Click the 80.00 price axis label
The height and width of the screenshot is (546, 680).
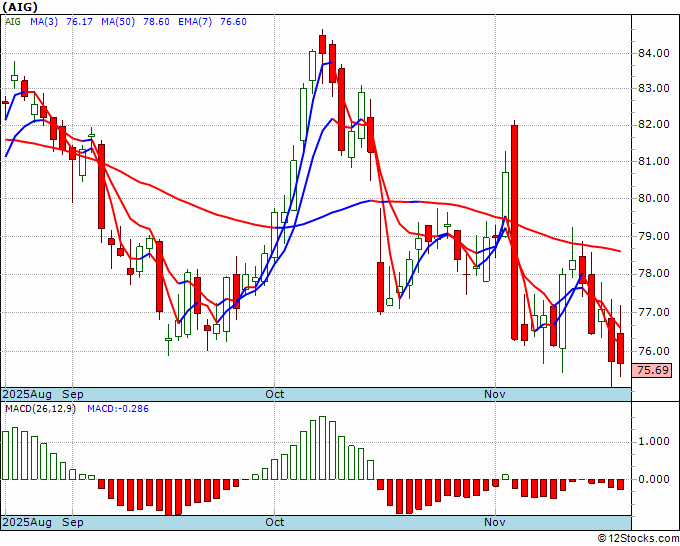(x=654, y=199)
